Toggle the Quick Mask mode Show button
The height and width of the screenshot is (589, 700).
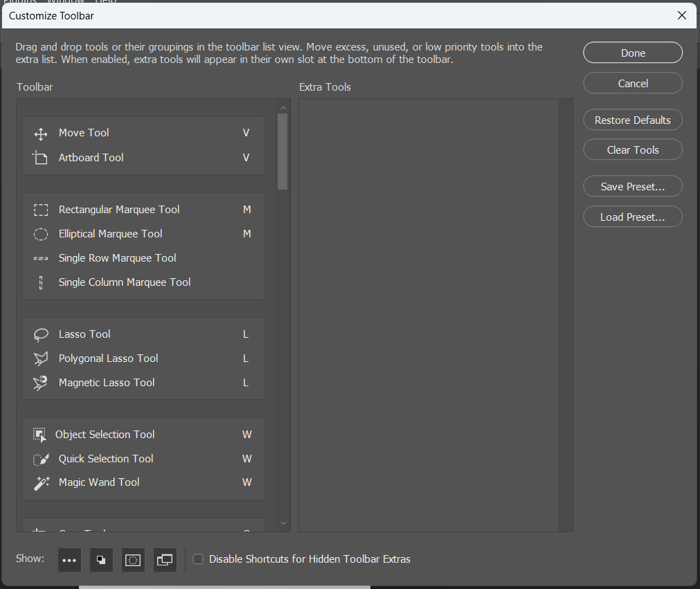[x=133, y=560]
